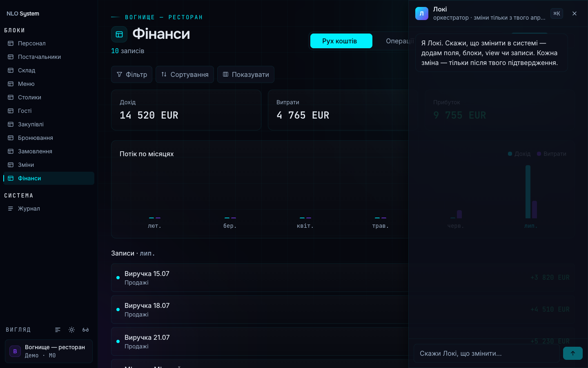This screenshot has width=588, height=368.
Task: Open the Меню block in sidebar
Action: (49, 84)
